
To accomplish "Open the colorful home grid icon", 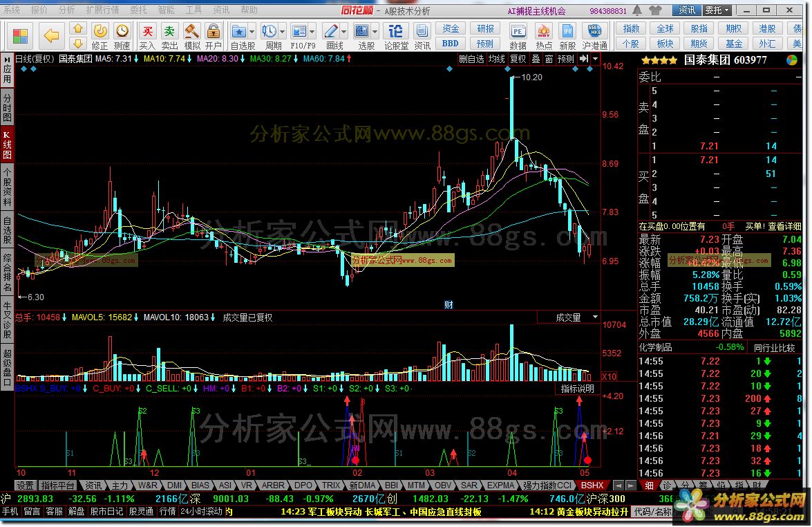I will coord(20,36).
